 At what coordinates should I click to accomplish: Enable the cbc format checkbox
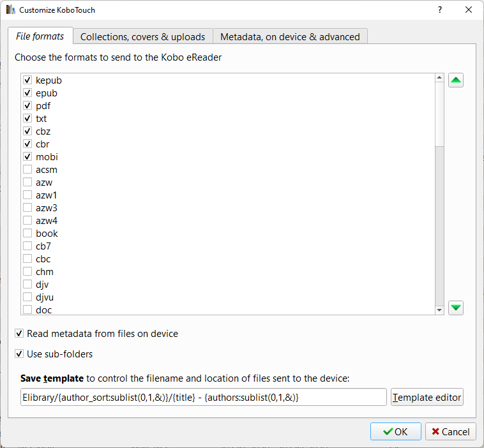27,259
